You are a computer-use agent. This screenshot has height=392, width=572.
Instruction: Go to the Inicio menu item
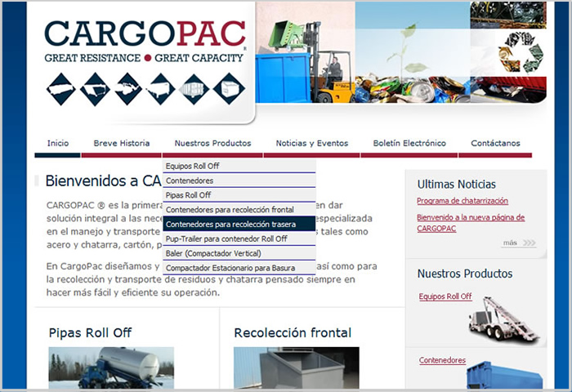(58, 143)
